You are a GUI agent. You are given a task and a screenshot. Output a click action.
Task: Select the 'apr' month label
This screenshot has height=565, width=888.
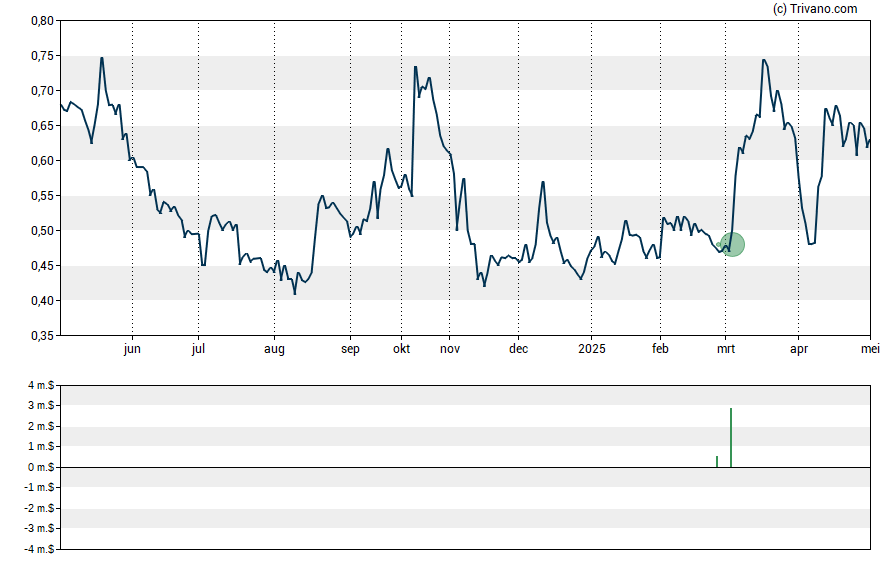pyautogui.click(x=799, y=349)
